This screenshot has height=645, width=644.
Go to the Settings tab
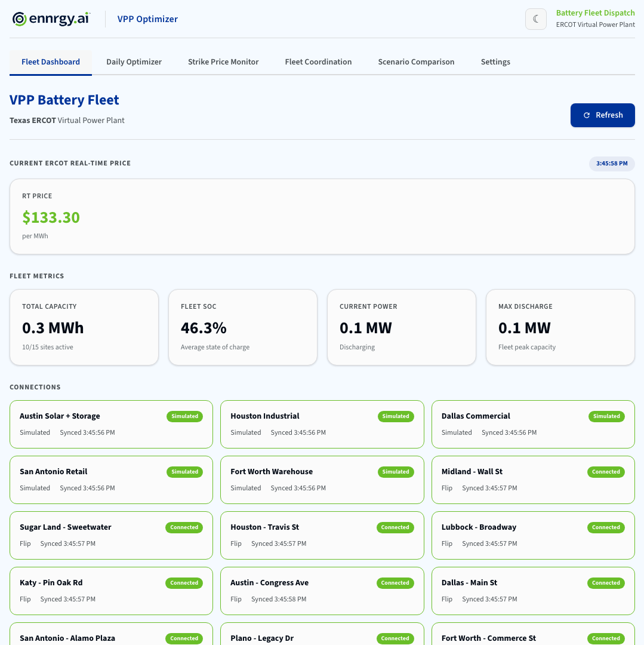(x=495, y=62)
